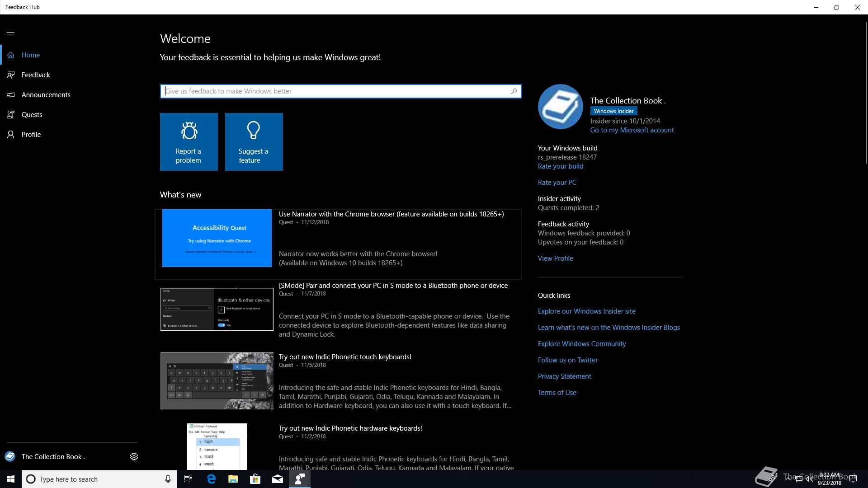Open the Privacy Statement link
The height and width of the screenshot is (488, 868).
(x=565, y=376)
